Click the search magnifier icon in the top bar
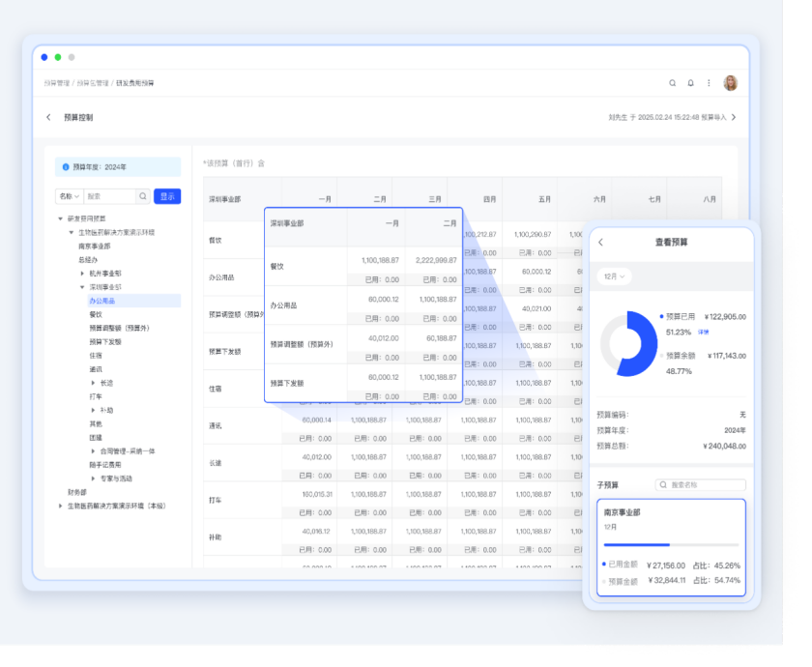 [x=672, y=83]
